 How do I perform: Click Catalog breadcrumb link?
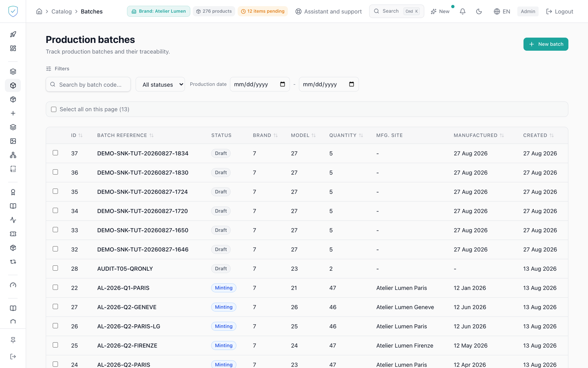62,11
